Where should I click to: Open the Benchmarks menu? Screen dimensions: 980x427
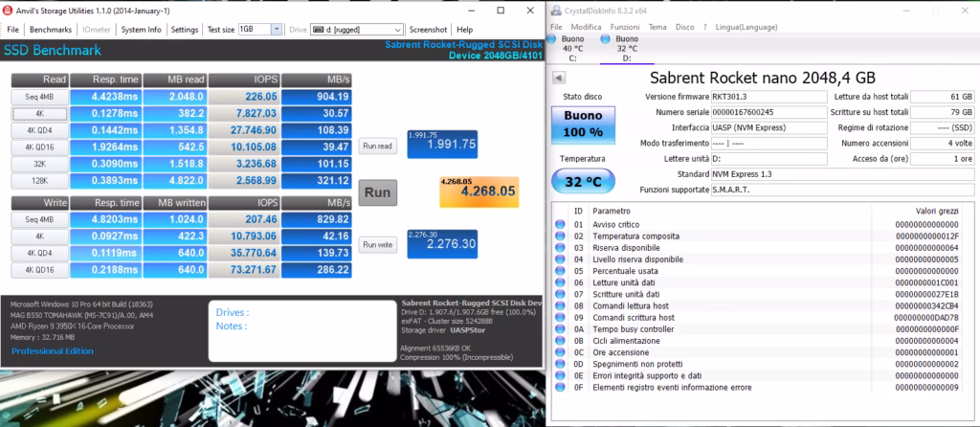pyautogui.click(x=51, y=30)
